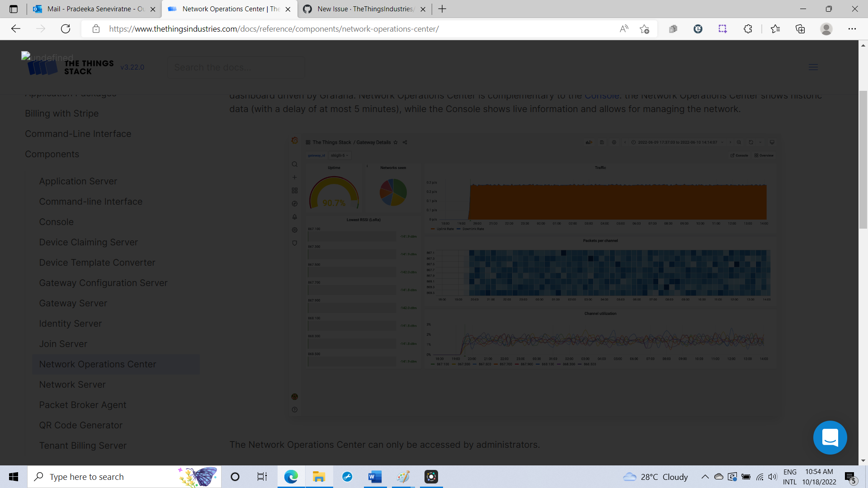This screenshot has width=868, height=488.
Task: Open the nhlglli-5 gateway_id dropdown
Action: click(x=340, y=155)
